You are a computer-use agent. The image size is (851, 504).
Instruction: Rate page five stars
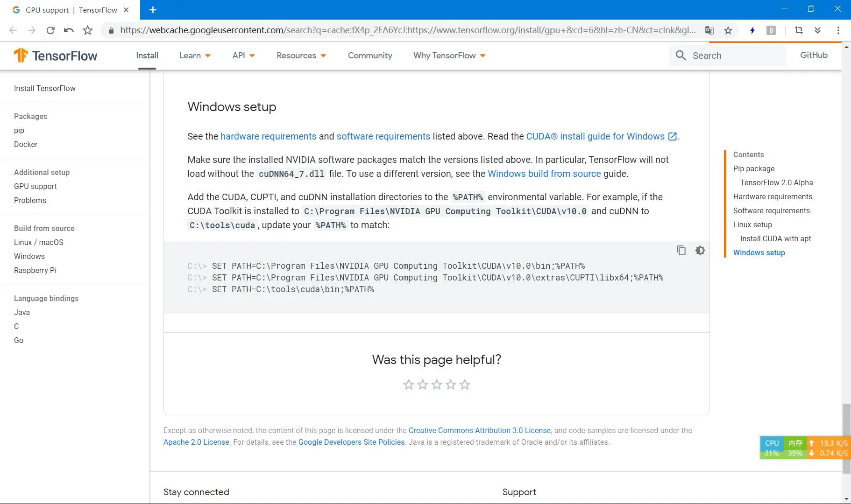pos(464,385)
